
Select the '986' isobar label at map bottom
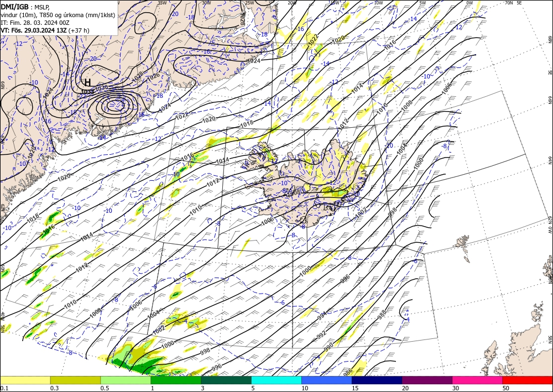tap(348, 371)
